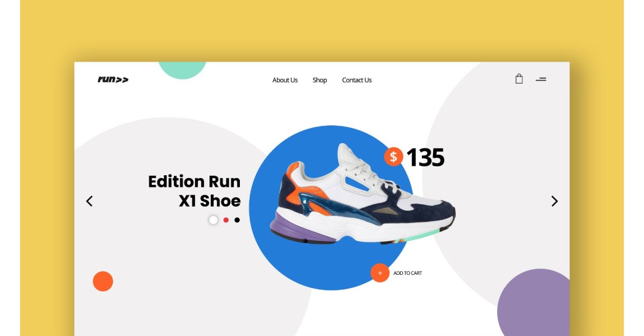
Task: Select the black shoe color option
Action: pos(237,220)
